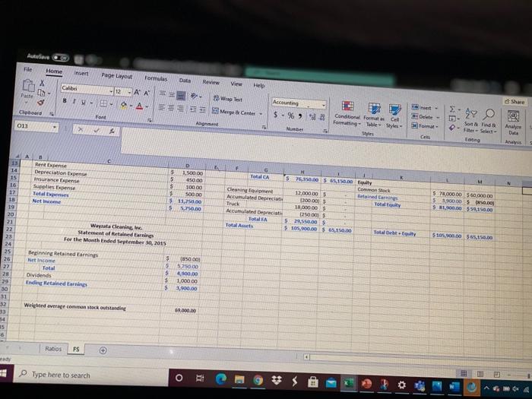The width and height of the screenshot is (532, 399).
Task: Toggle Underline formatting
Action: (x=82, y=102)
